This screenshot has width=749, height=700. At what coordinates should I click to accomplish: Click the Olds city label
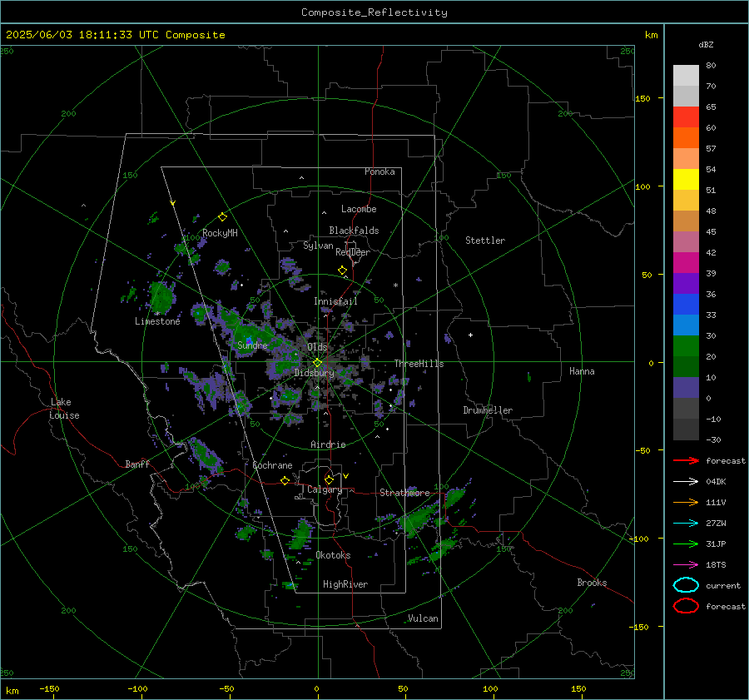tap(317, 347)
